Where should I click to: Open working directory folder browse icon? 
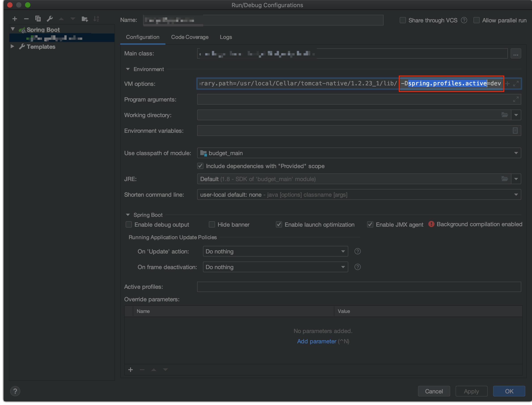[x=505, y=115]
